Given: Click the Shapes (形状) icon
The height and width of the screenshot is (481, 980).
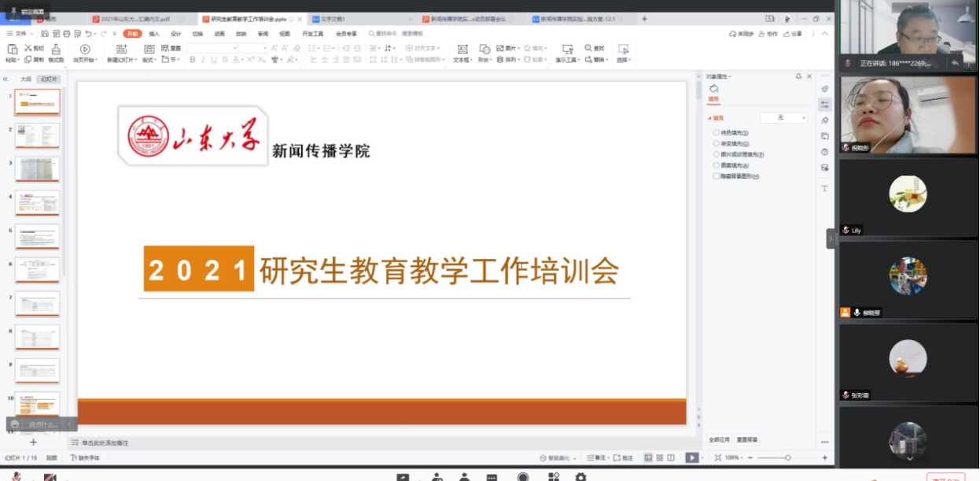Looking at the screenshot, I should click(x=484, y=49).
